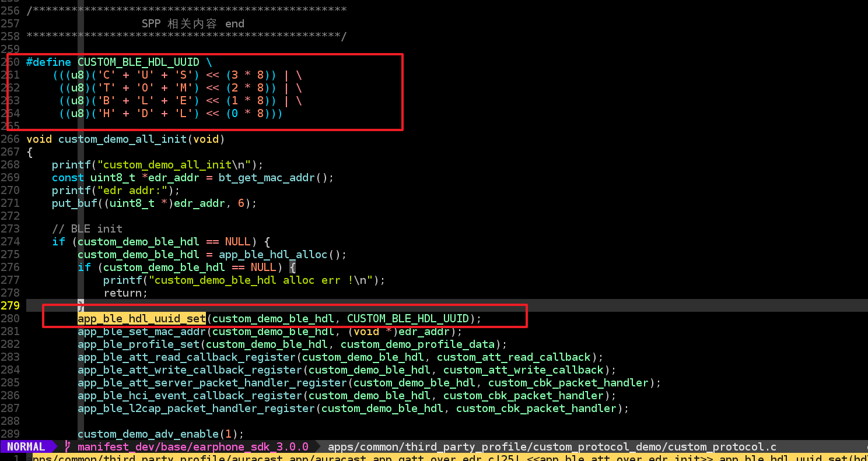Viewport: 868px width, 461px height.
Task: Click app_ble_profile_set function call
Action: click(x=138, y=344)
